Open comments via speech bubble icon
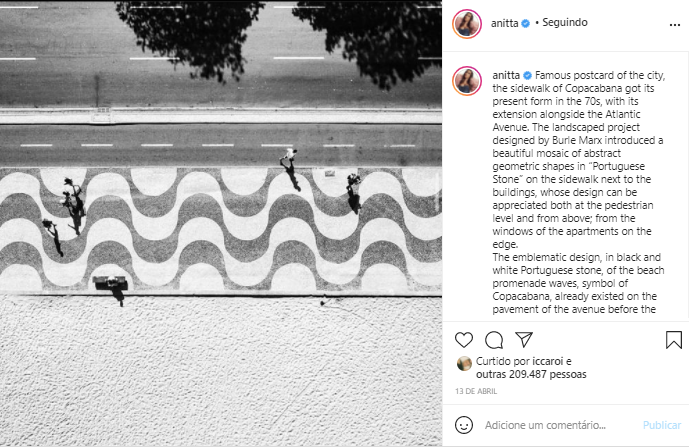The width and height of the screenshot is (689, 447). [494, 340]
